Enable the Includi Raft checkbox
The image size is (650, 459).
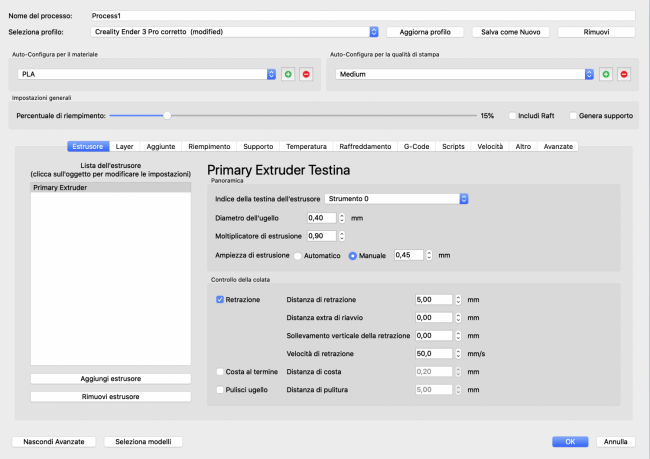514,116
